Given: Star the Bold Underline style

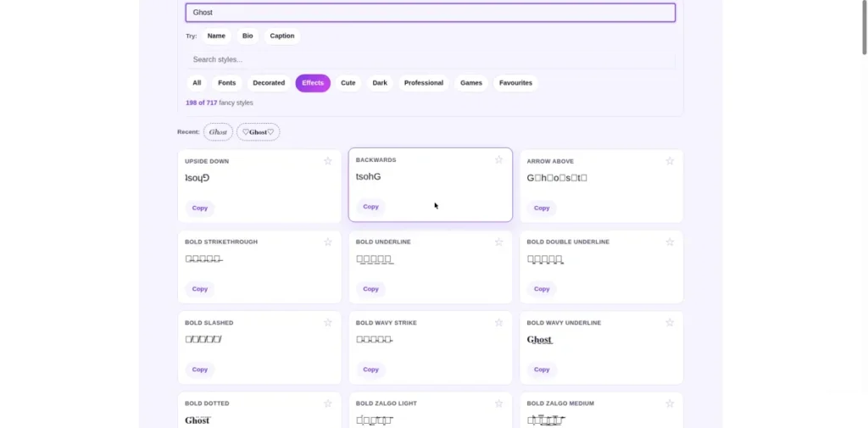Looking at the screenshot, I should coord(498,242).
